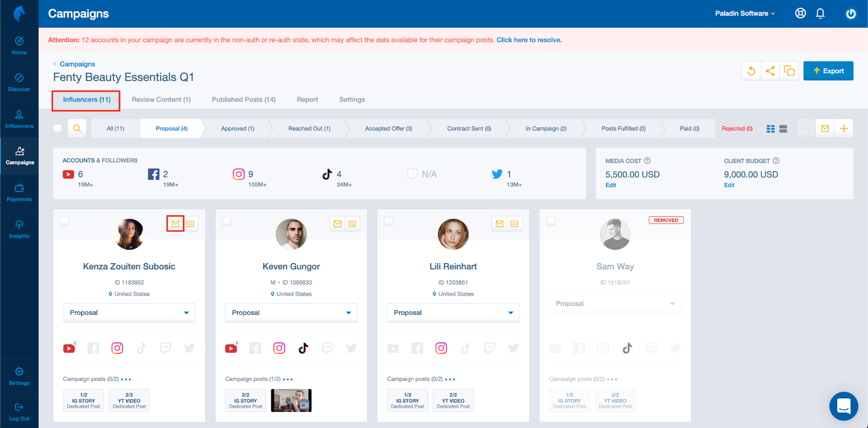Open the Report tab
The height and width of the screenshot is (428, 868).
coord(307,99)
